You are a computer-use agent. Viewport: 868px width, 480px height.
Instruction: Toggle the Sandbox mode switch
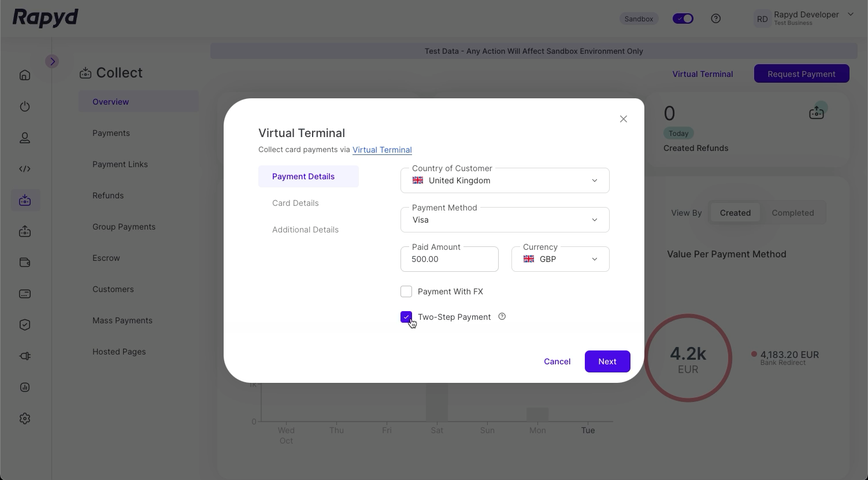click(683, 19)
